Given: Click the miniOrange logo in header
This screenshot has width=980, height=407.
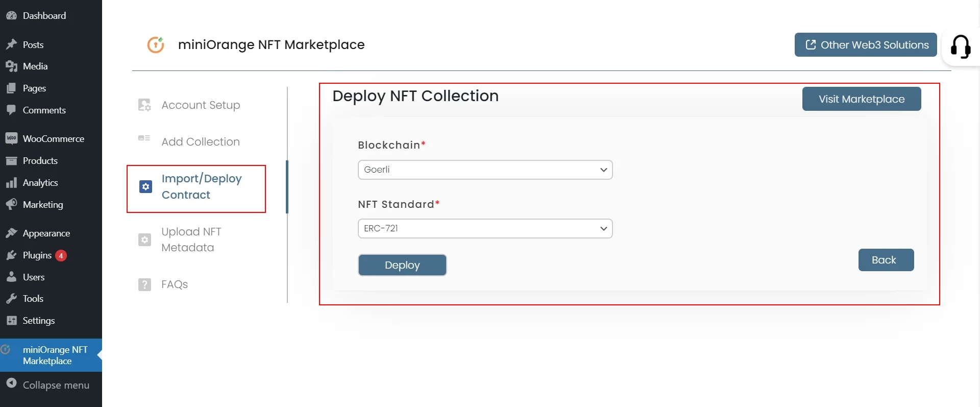Looking at the screenshot, I should [x=156, y=45].
